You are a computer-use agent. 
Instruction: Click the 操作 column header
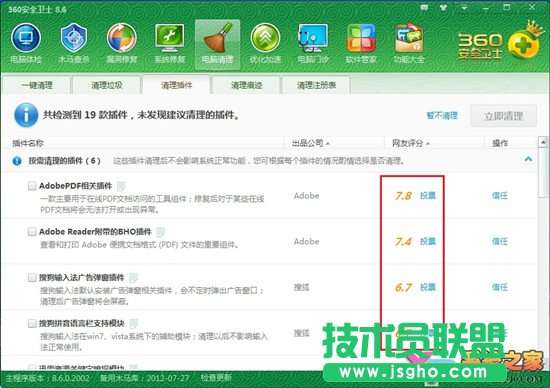(x=500, y=143)
